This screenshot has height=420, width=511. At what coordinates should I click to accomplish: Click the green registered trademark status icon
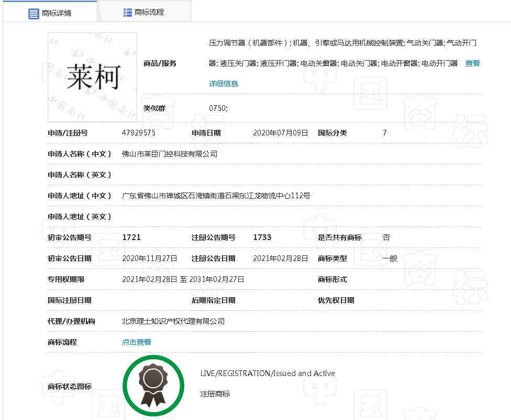(x=153, y=386)
